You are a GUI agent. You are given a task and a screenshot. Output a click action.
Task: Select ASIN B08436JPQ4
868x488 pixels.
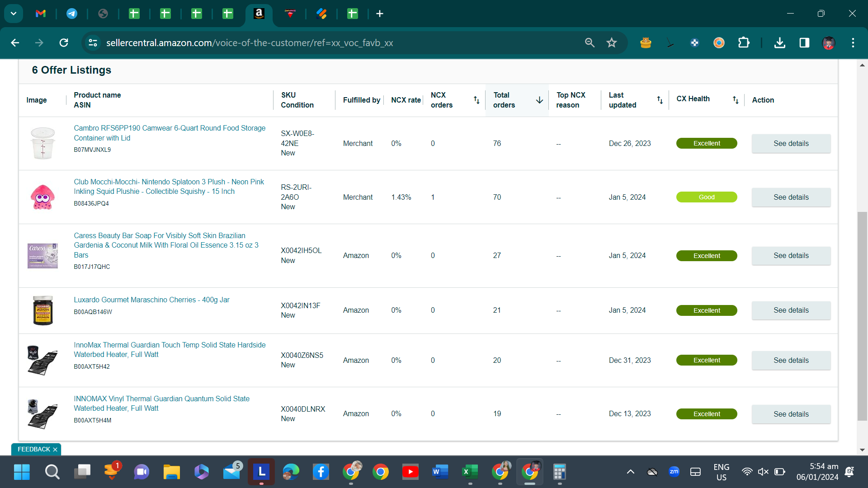pos(91,203)
